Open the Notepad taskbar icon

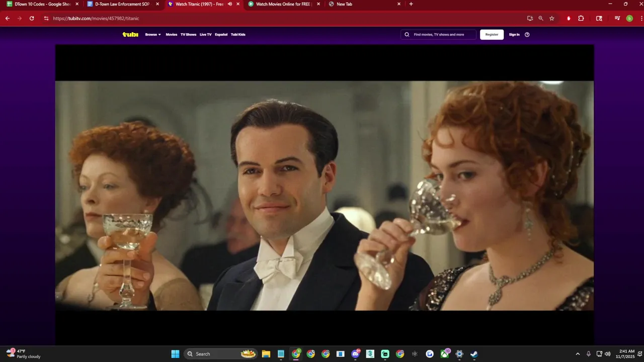(x=281, y=354)
